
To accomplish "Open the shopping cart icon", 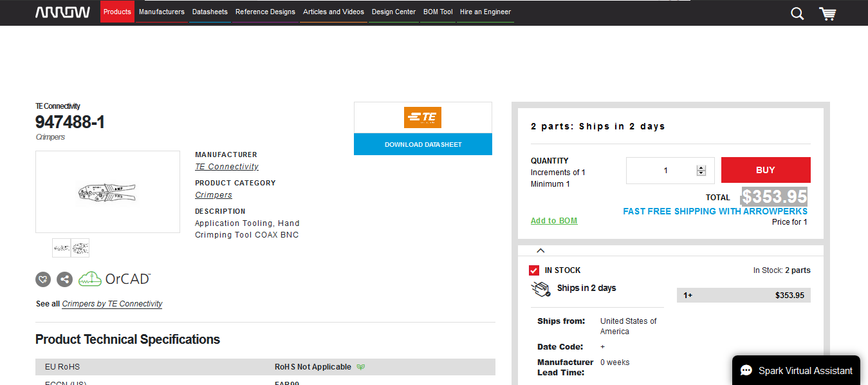I will [827, 14].
